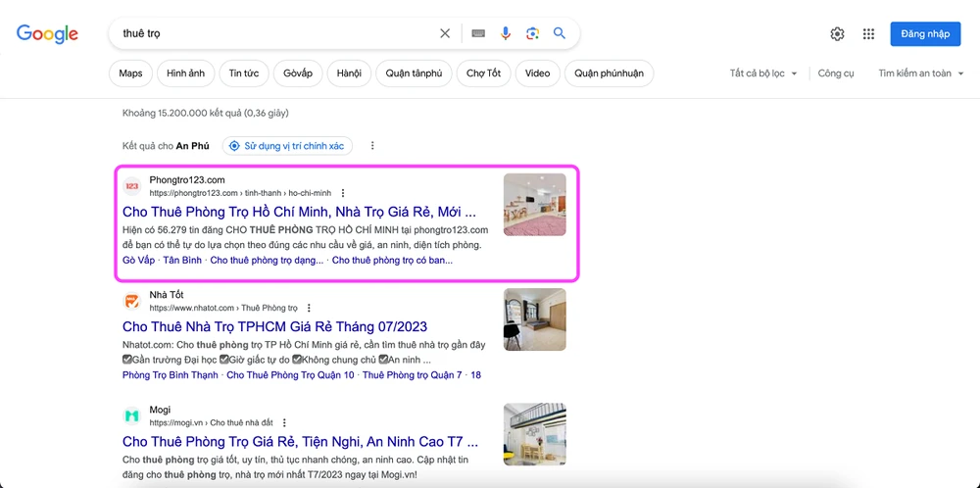Viewport: 980px width, 488px height.
Task: Click Mogi site favicon
Action: pos(132,415)
